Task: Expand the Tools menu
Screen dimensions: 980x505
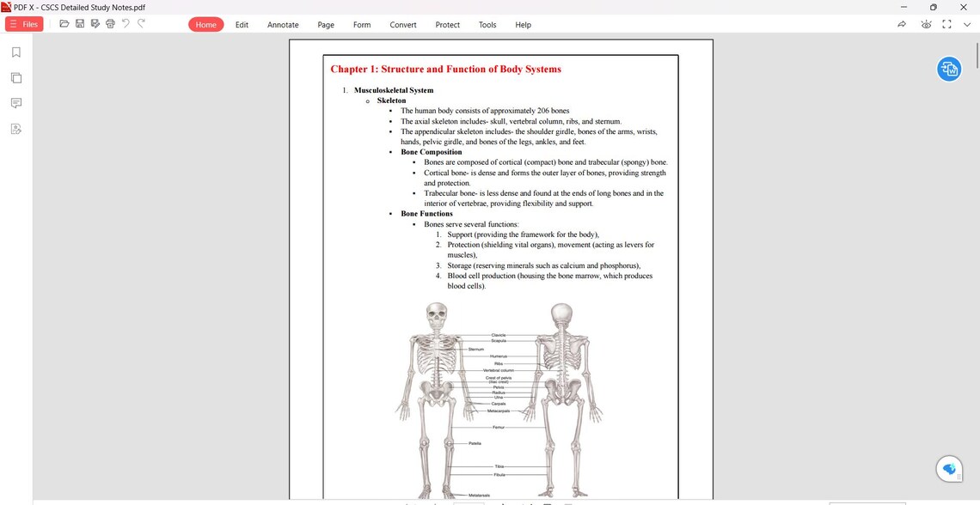Action: (x=487, y=24)
